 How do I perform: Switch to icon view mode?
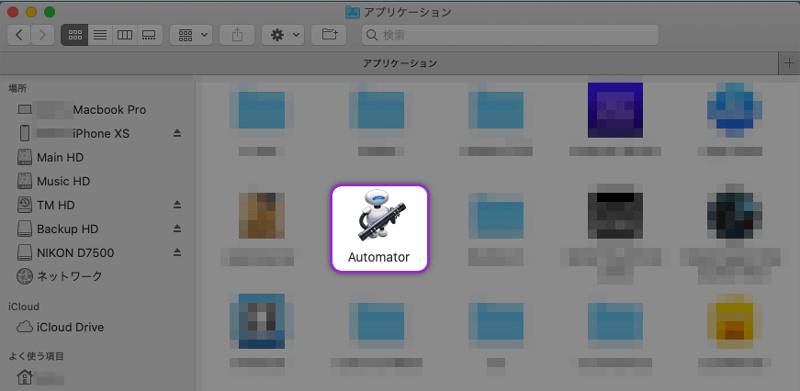pos(74,35)
